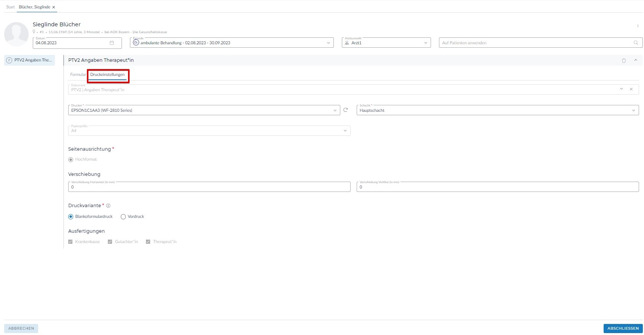Click the patient avatar picture
The width and height of the screenshot is (644, 335).
[x=16, y=34]
